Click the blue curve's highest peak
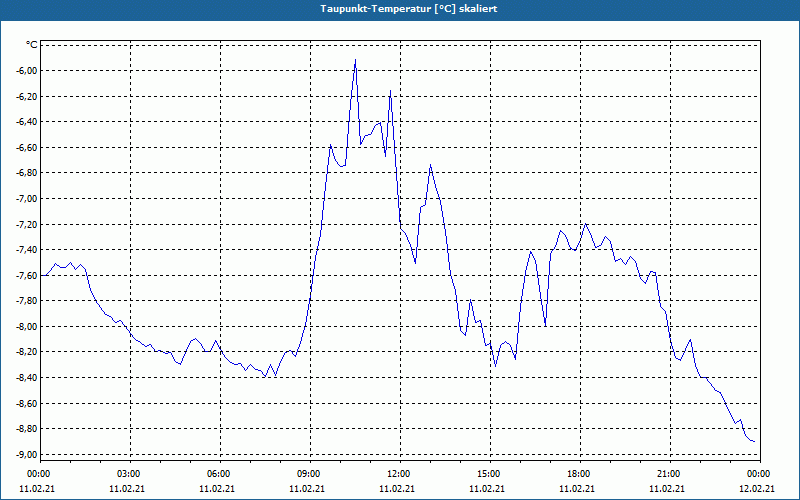The width and height of the screenshot is (800, 500). [x=356, y=60]
